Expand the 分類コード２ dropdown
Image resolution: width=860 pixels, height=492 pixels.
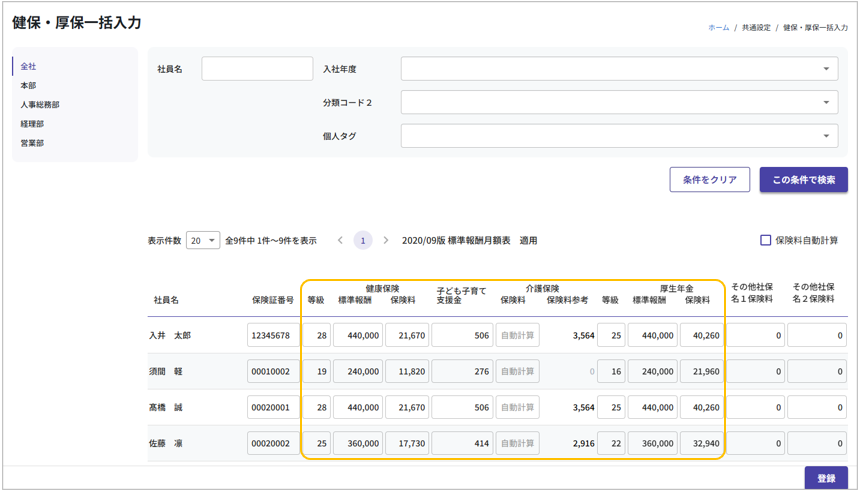coord(620,103)
